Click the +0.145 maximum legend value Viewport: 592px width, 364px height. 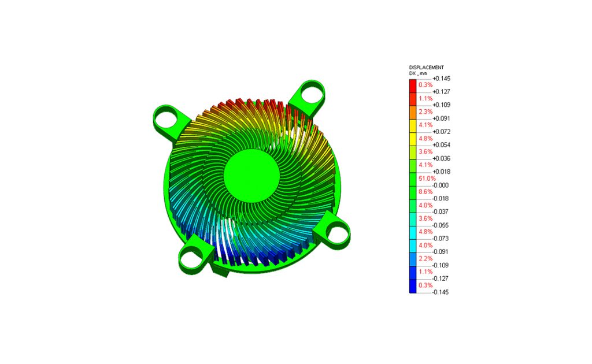[x=441, y=79]
